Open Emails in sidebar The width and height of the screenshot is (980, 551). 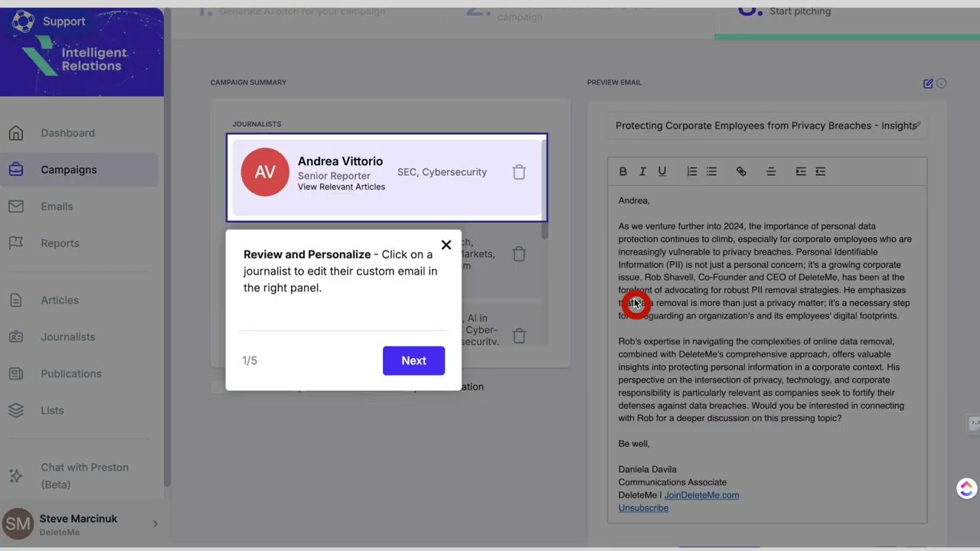(57, 207)
